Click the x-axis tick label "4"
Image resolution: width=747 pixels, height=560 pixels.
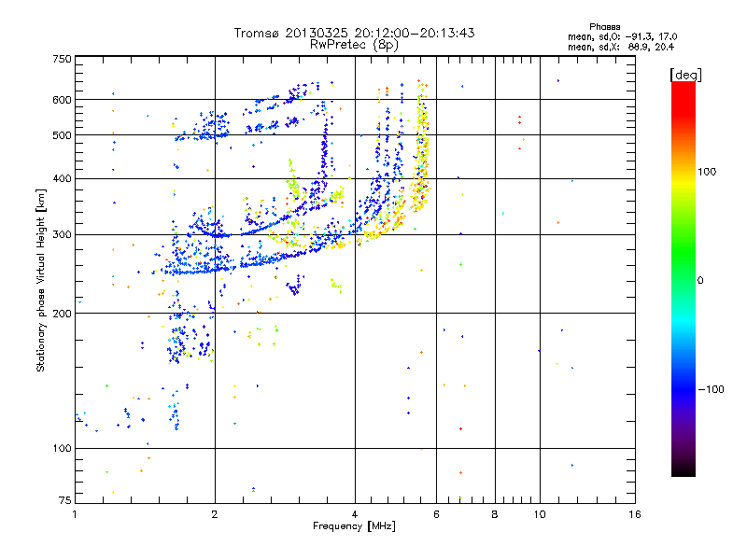[x=355, y=514]
